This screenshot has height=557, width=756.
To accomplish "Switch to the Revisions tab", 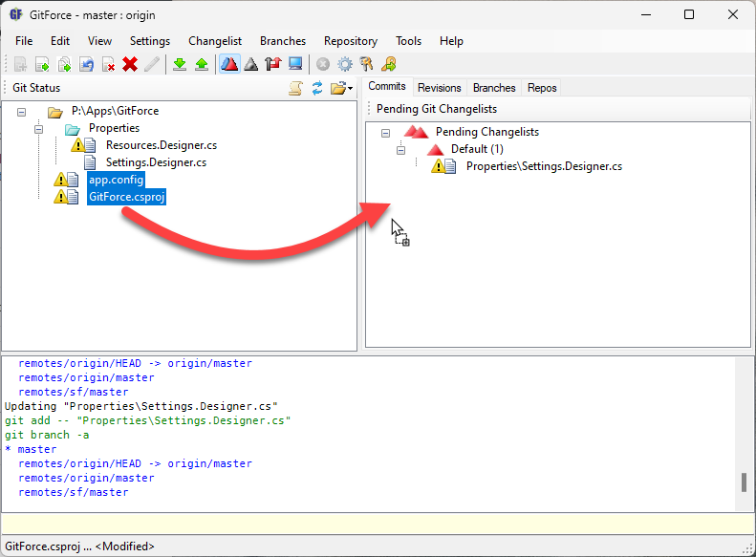I will click(440, 88).
